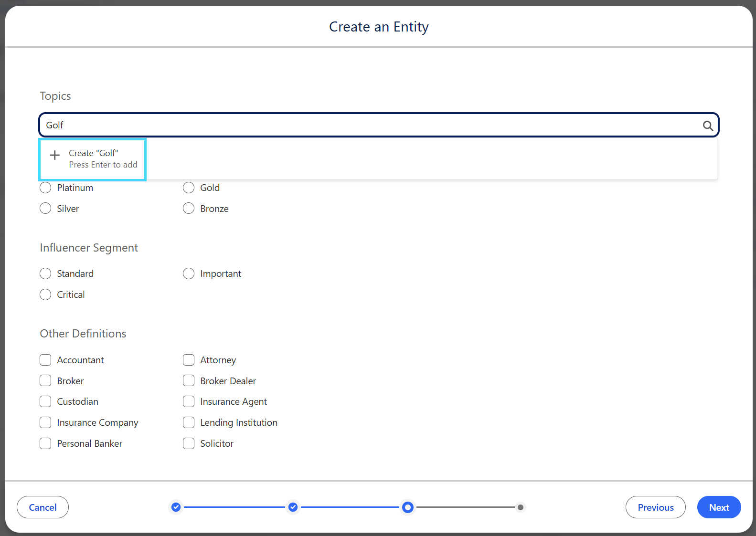Screen dimensions: 756x536
Task: Choose Critical influencer segment
Action: [45, 294]
